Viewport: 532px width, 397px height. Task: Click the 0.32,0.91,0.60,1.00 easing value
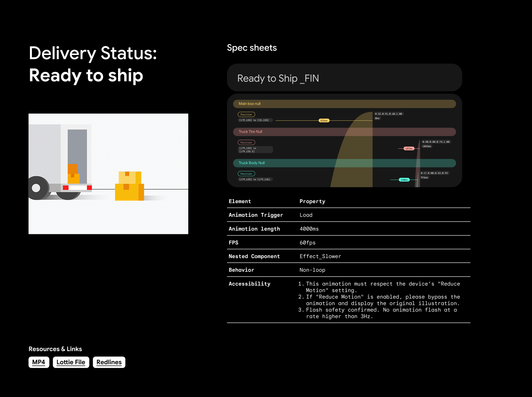point(389,114)
